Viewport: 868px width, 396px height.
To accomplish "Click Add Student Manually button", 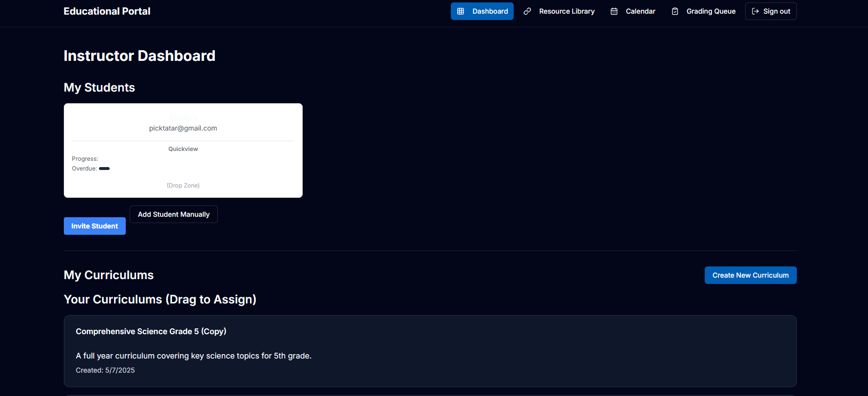I will [x=174, y=214].
